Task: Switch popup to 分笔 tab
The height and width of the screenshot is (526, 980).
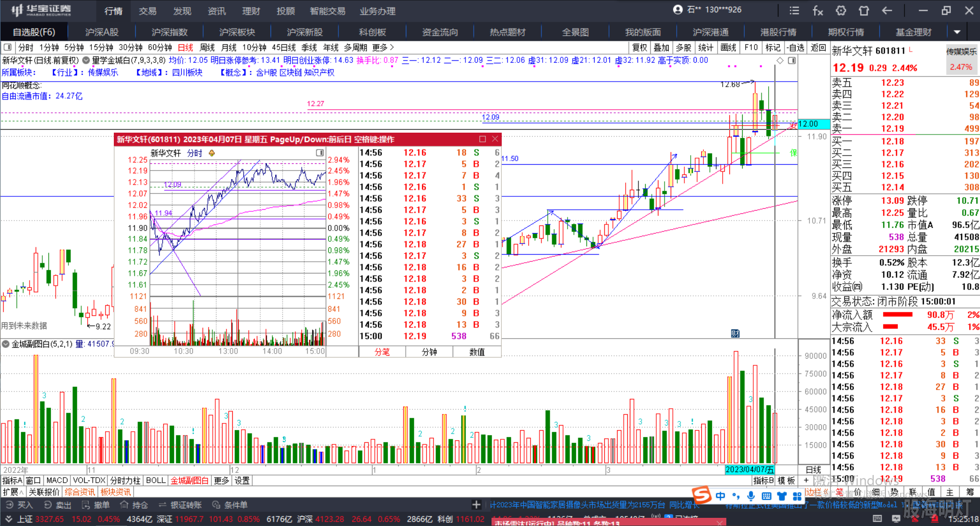Action: click(382, 352)
